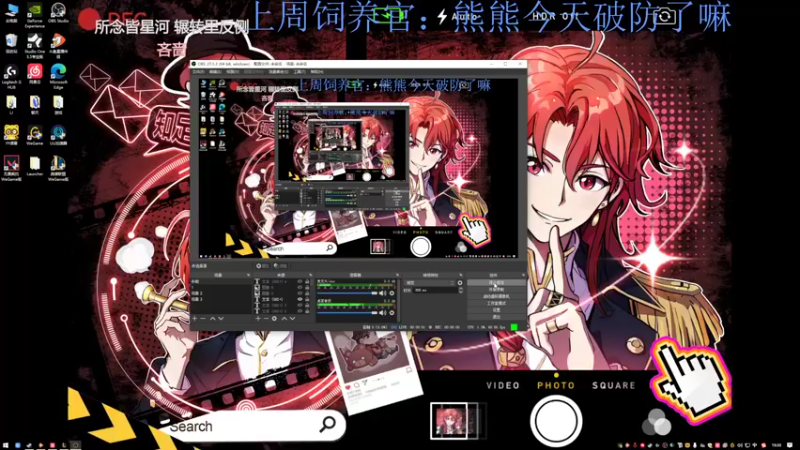Toggle visibility eye of bottom source row
The width and height of the screenshot is (800, 450).
(x=300, y=311)
